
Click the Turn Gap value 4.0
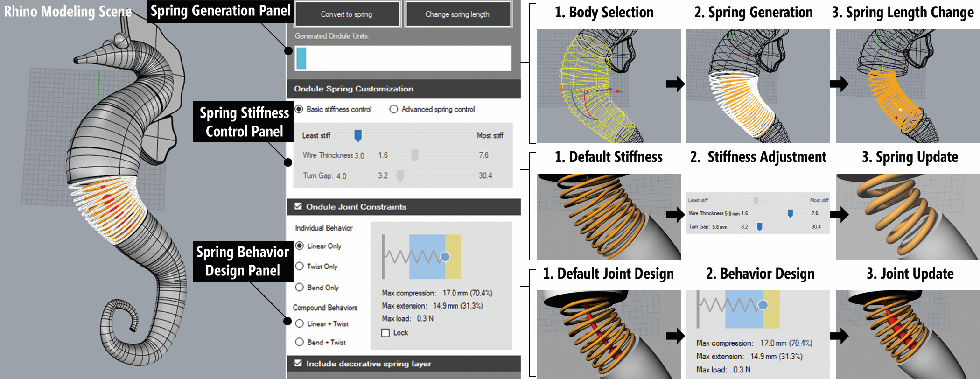[x=341, y=176]
